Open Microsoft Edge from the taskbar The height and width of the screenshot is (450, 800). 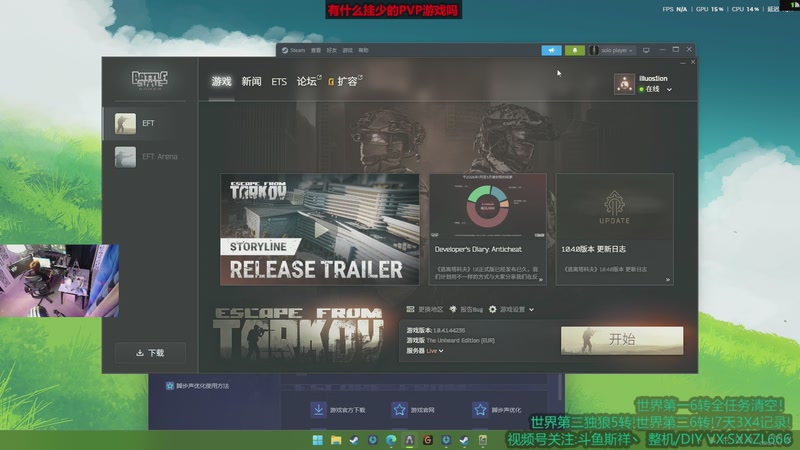tap(391, 440)
